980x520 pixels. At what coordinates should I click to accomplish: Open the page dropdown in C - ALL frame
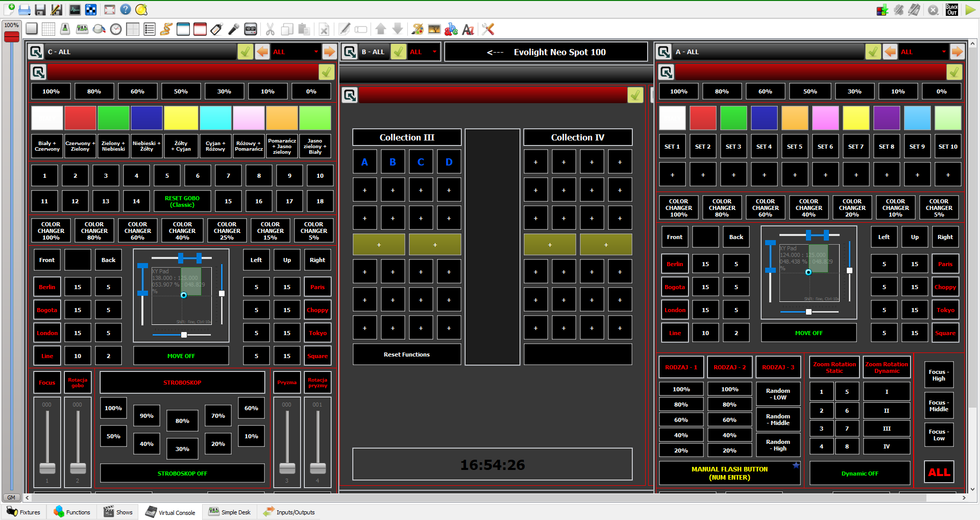click(296, 52)
